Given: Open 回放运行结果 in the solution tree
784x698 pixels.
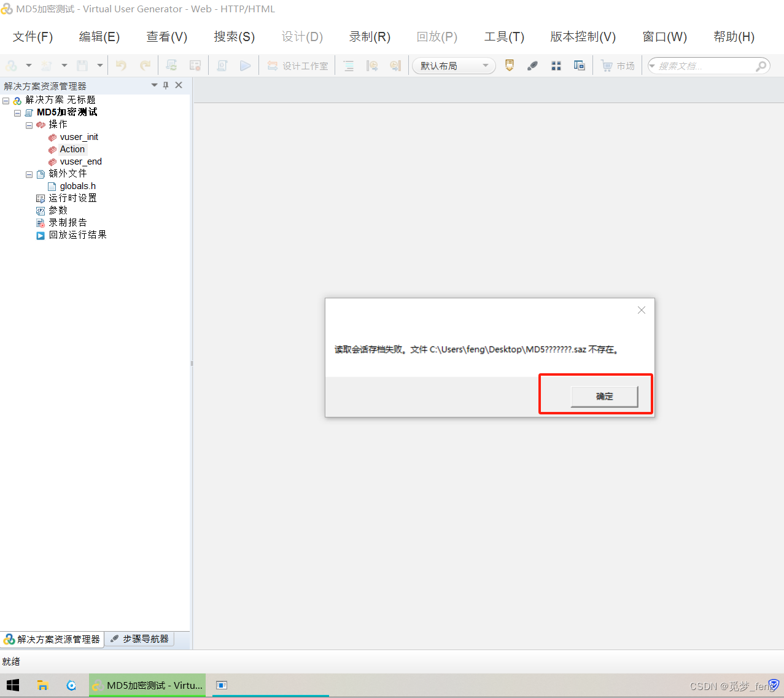Looking at the screenshot, I should 77,235.
